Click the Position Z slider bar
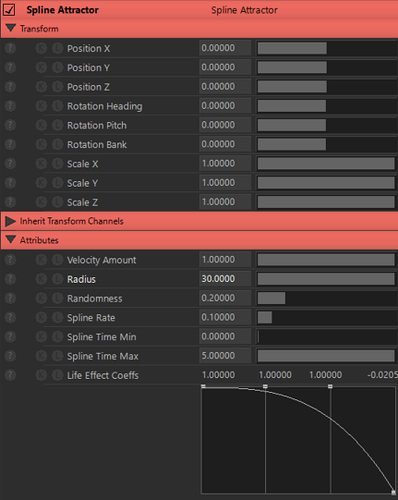 click(327, 87)
